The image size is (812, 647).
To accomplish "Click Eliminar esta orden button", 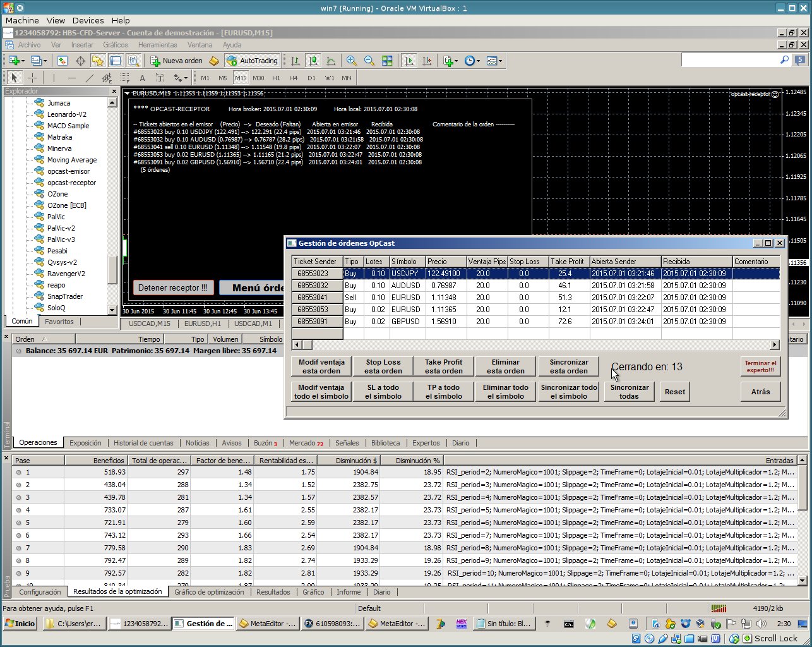I will (x=506, y=366).
